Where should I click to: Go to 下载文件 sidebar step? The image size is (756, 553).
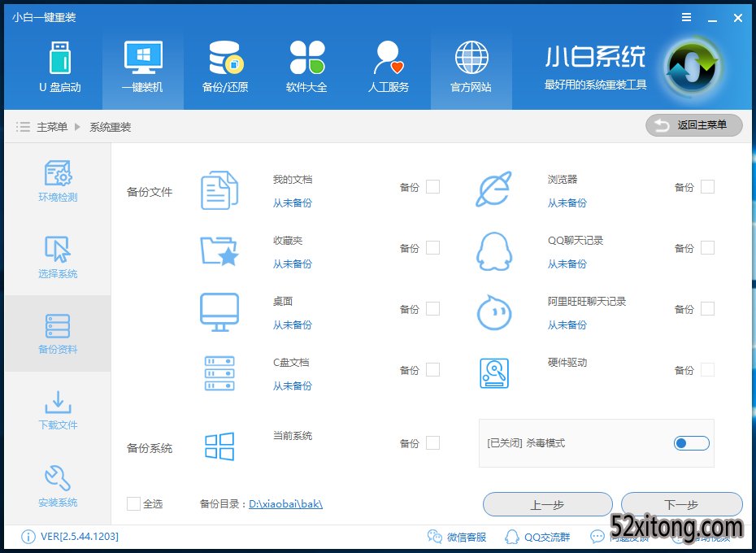[58, 410]
